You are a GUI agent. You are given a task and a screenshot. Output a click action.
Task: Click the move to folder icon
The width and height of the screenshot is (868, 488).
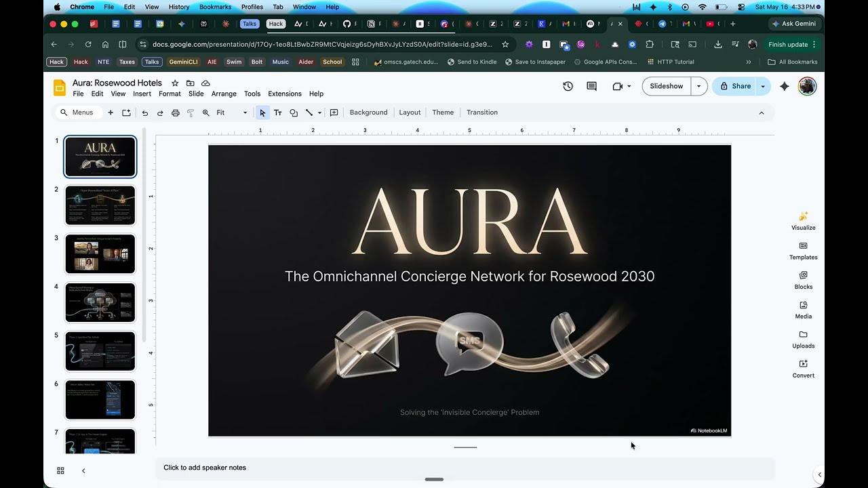[x=191, y=83]
